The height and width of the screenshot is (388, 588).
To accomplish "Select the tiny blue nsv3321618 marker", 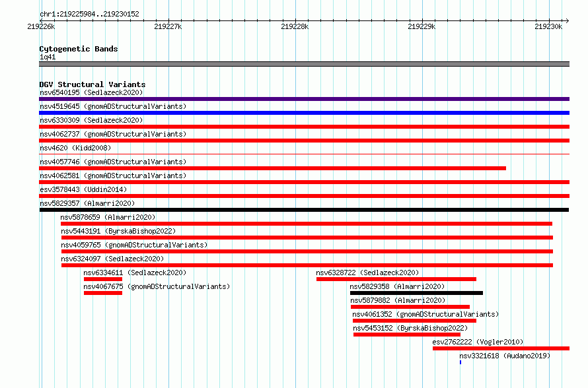I will (460, 362).
